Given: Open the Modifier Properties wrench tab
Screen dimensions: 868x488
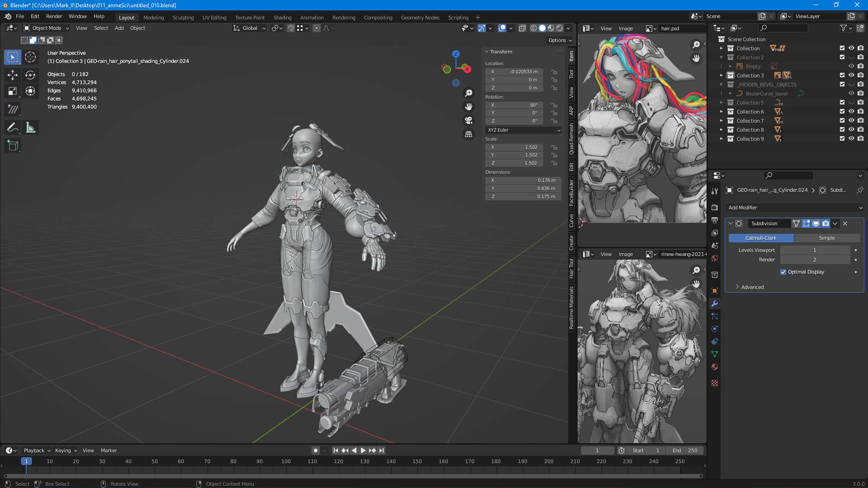Looking at the screenshot, I should (x=715, y=303).
